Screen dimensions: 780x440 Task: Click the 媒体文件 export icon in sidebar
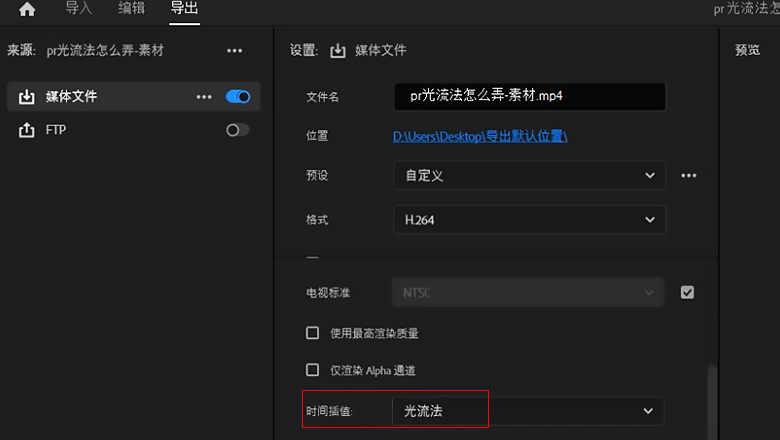(x=27, y=96)
